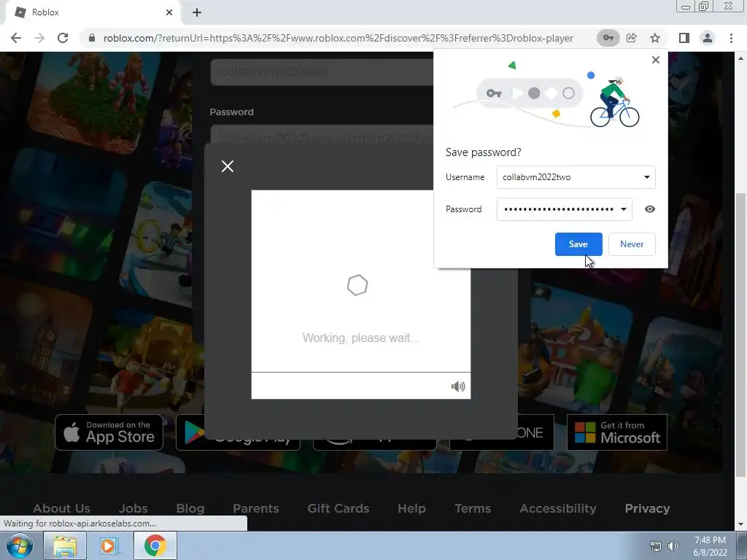
Task: Click the Roblox username input field
Action: pyautogui.click(x=322, y=72)
